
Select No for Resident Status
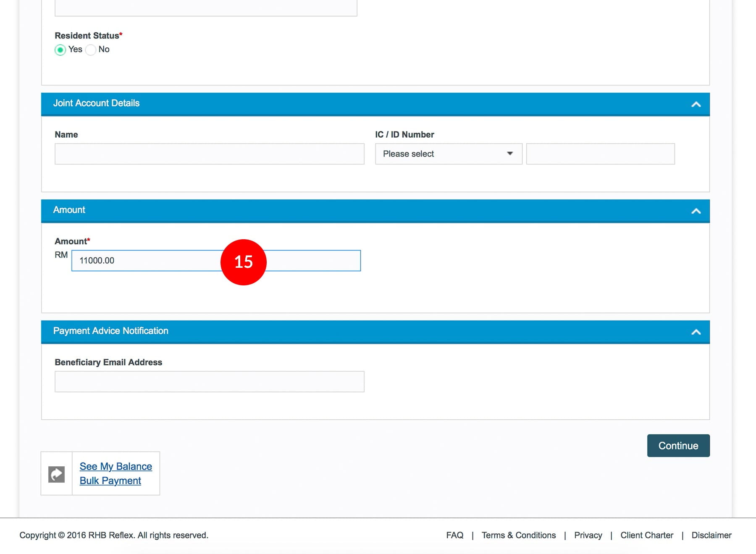point(91,50)
